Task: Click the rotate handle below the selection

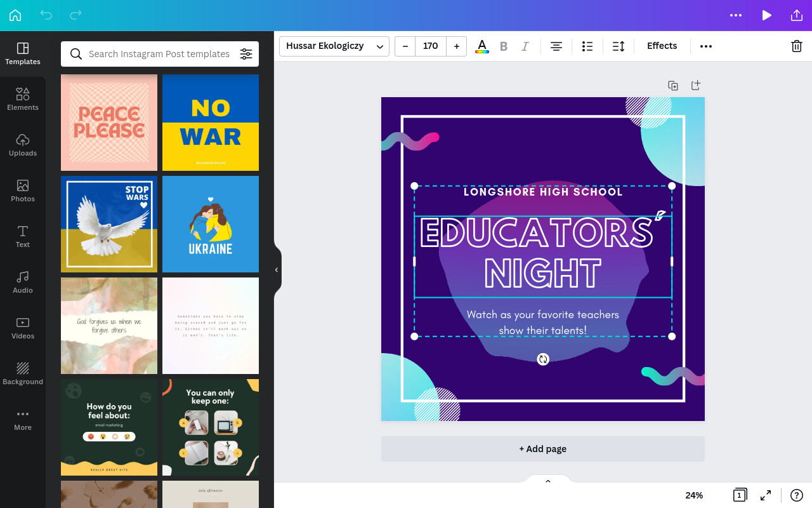Action: click(x=543, y=359)
